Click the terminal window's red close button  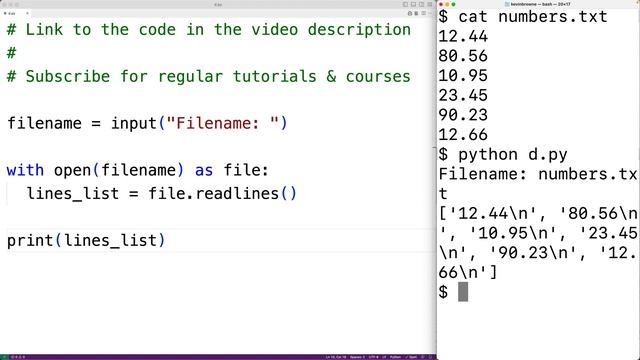441,4
